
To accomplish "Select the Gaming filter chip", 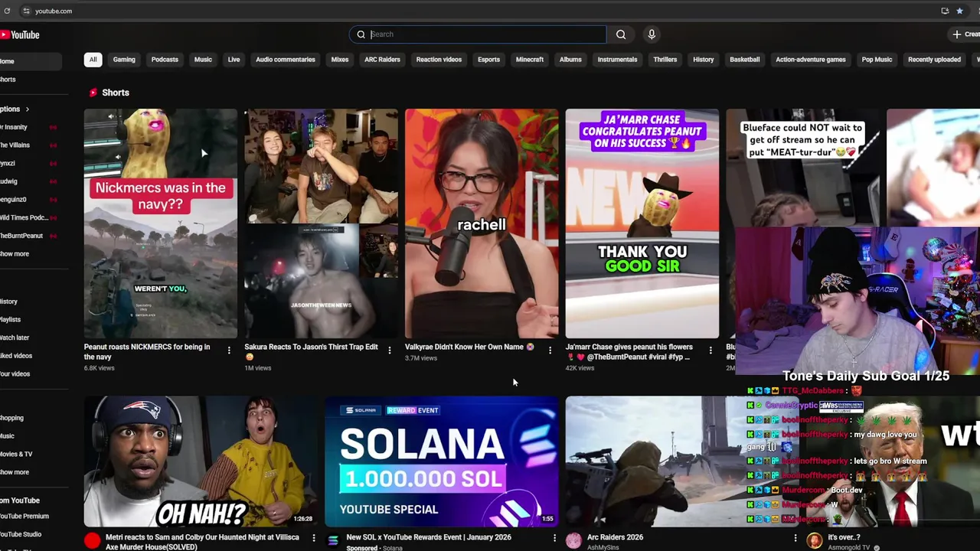I will (124, 60).
